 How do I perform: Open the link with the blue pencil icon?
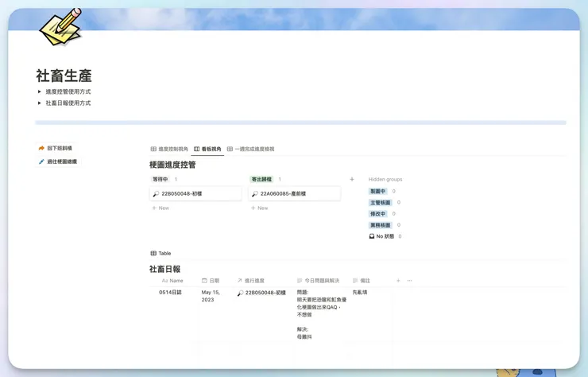coord(58,161)
